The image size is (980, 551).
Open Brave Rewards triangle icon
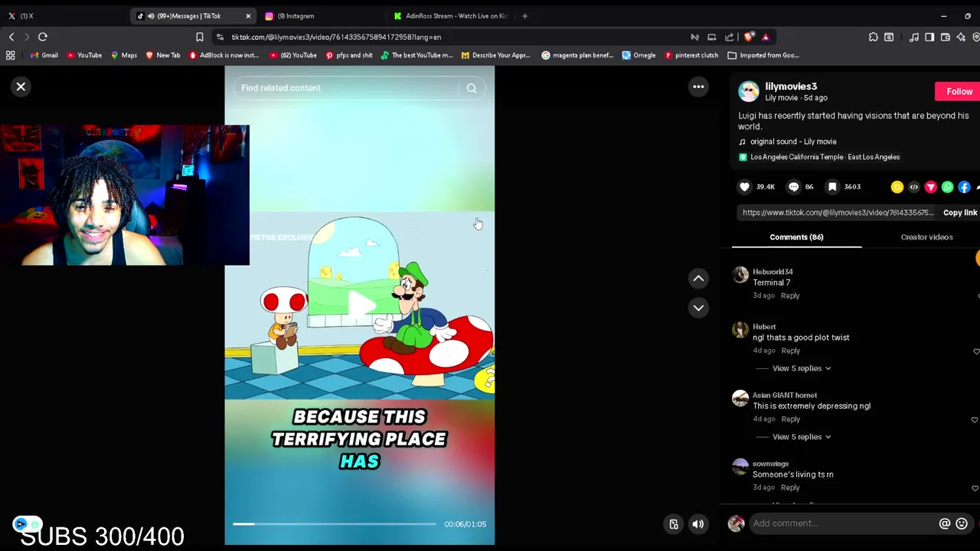pyautogui.click(x=765, y=37)
